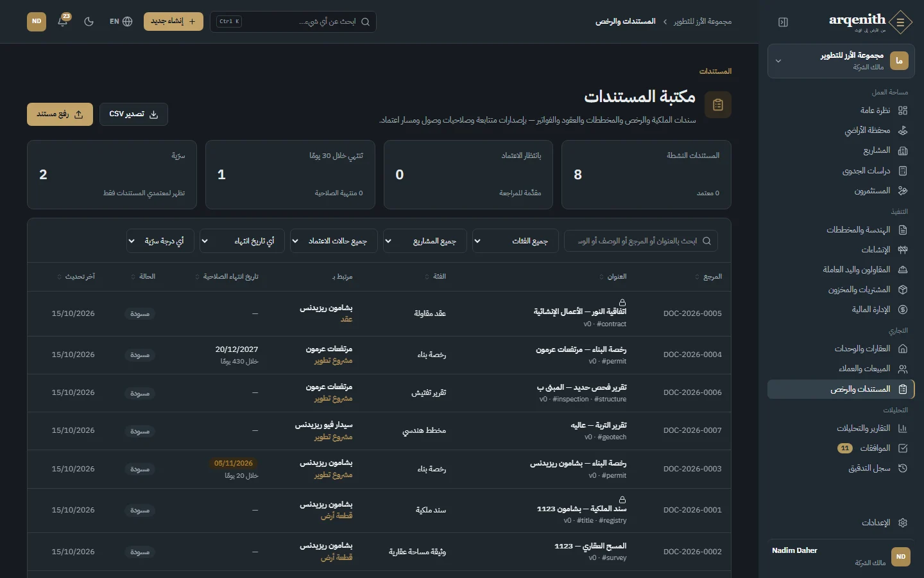This screenshot has height=578, width=924.
Task: Open محفظة الأراضي land portfolio icon
Action: (x=903, y=130)
